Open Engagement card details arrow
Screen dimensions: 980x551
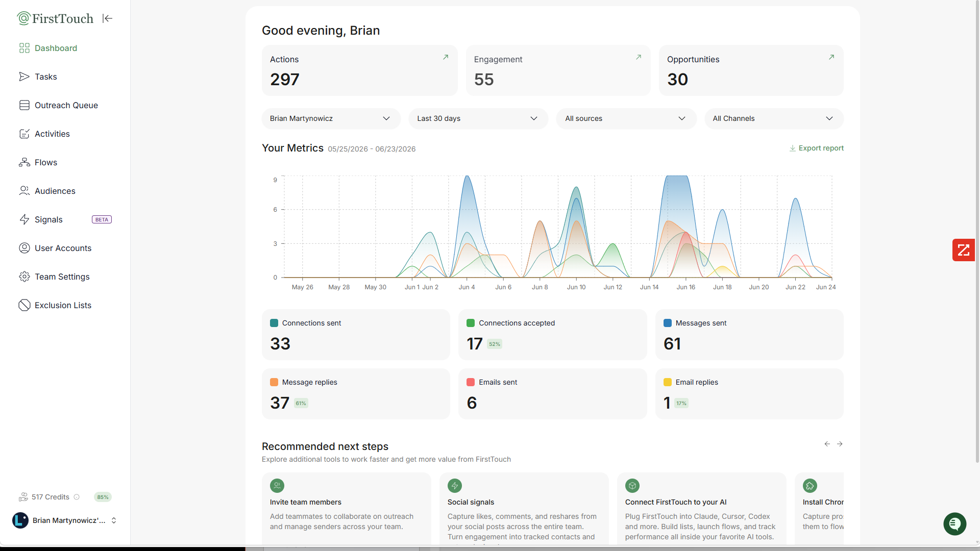tap(639, 57)
